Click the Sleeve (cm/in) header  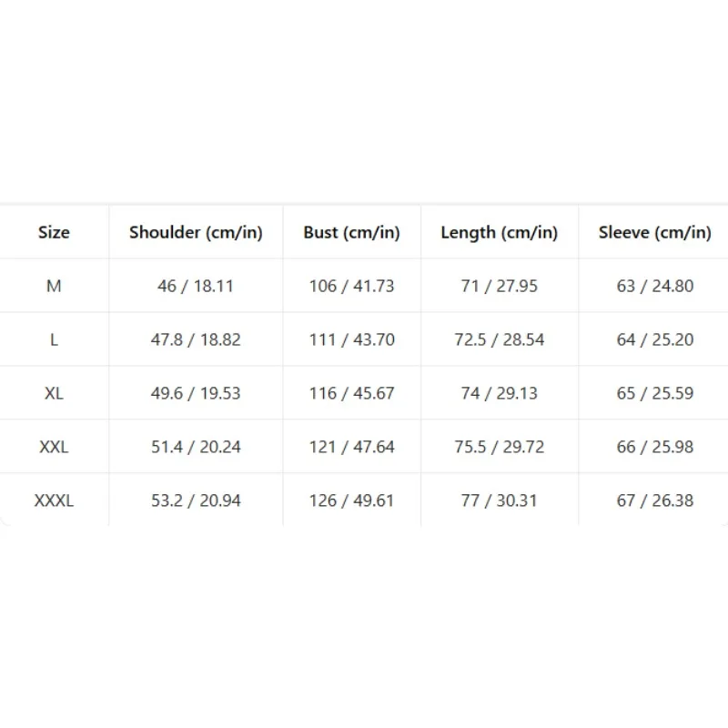[x=654, y=232]
